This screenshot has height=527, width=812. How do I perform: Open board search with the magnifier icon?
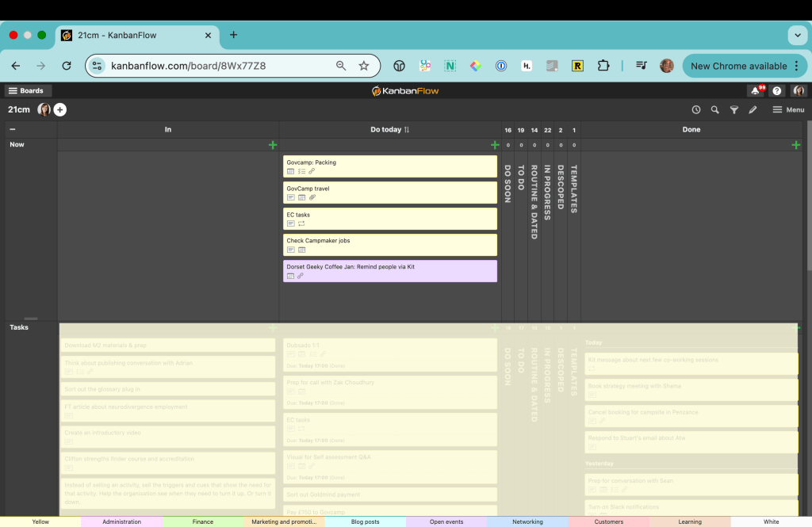click(x=714, y=109)
